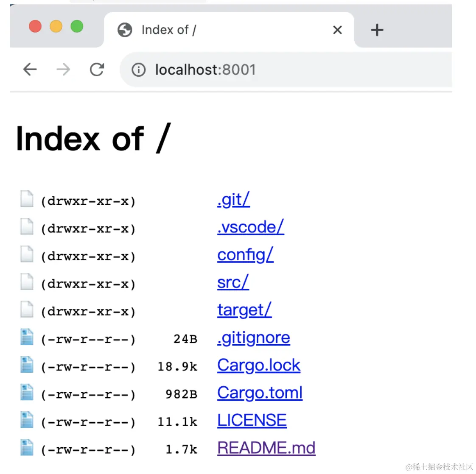The image size is (476, 474).
Task: Open the Cargo.lock file link
Action: click(x=258, y=365)
